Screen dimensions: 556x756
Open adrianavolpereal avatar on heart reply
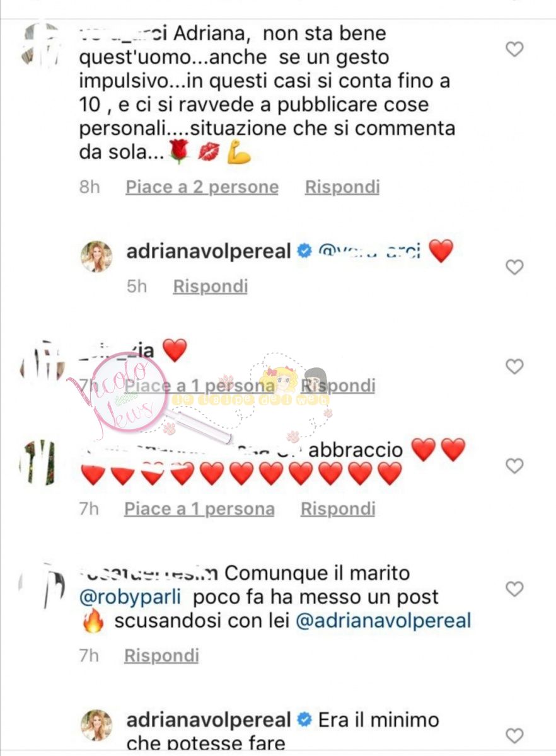(x=96, y=256)
